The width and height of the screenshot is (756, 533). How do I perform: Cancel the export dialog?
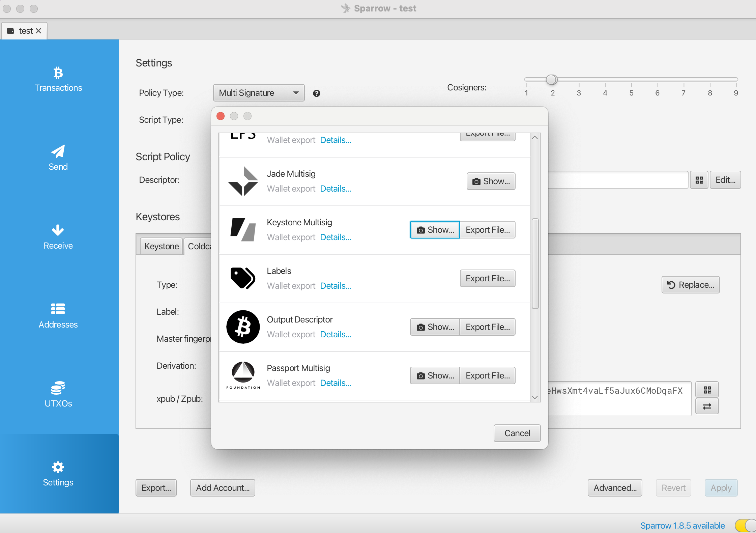pos(517,433)
